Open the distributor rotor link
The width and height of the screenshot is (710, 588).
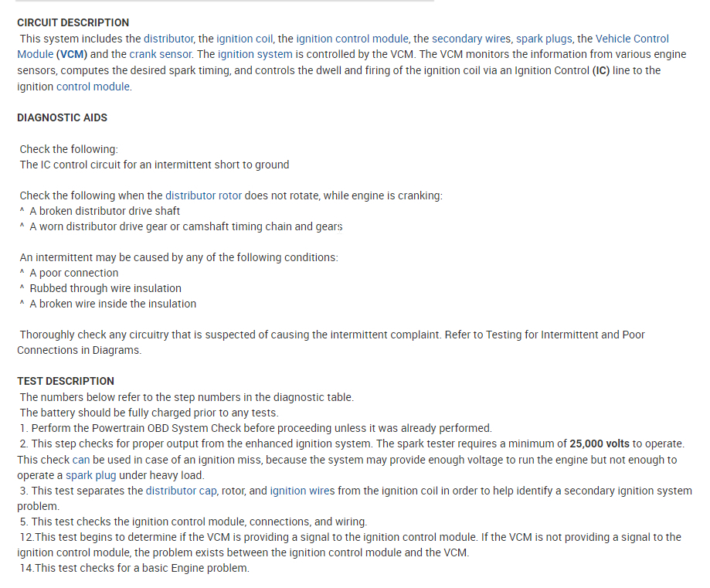click(203, 195)
